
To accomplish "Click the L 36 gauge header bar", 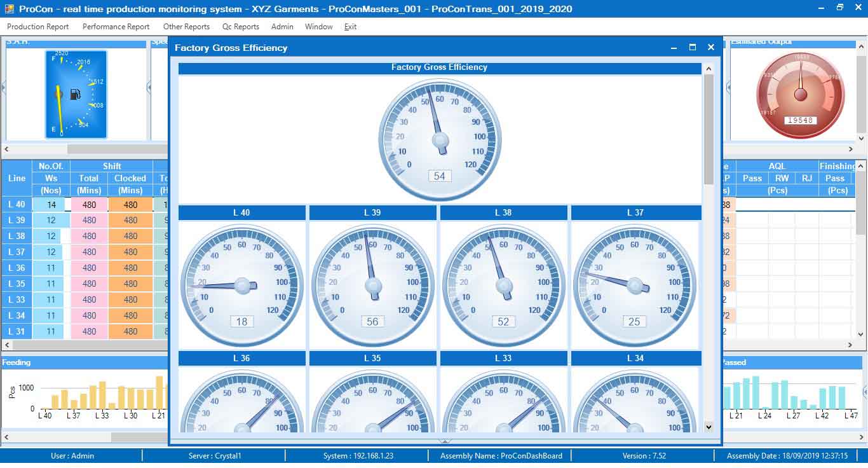I will (241, 359).
